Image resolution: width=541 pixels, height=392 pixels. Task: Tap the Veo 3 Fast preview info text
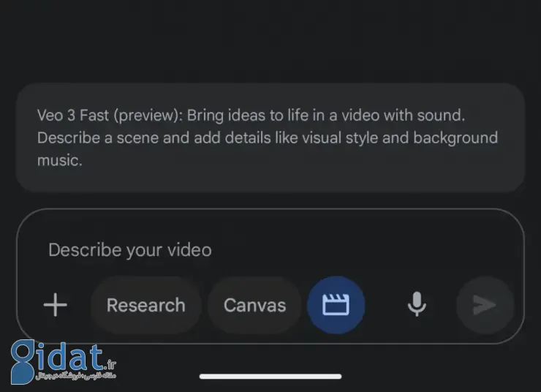tap(268, 137)
